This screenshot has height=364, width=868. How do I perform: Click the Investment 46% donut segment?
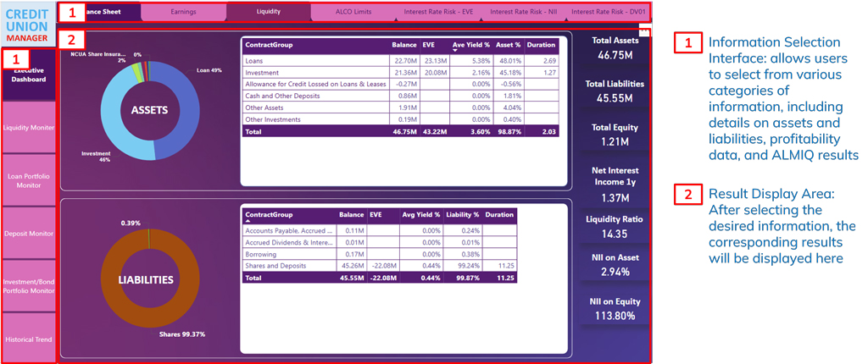(113, 113)
